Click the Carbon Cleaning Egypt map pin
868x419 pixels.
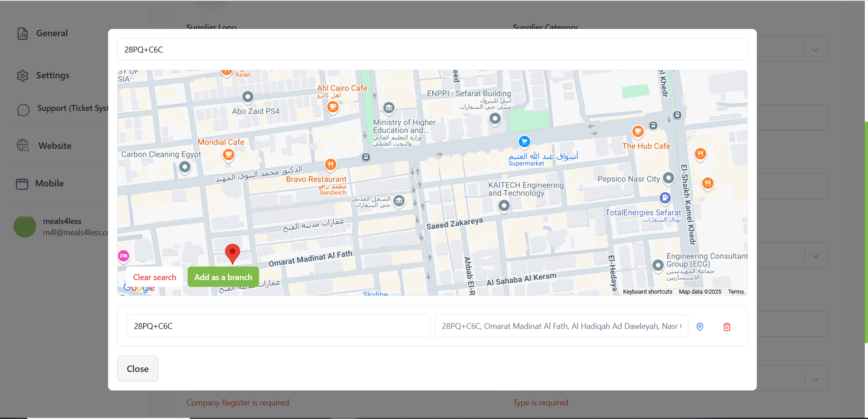[x=184, y=167]
